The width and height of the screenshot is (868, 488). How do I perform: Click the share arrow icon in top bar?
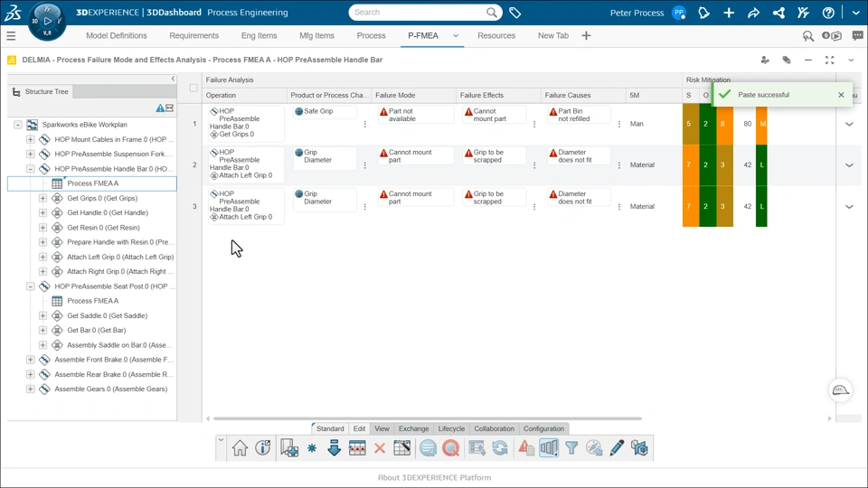point(753,12)
